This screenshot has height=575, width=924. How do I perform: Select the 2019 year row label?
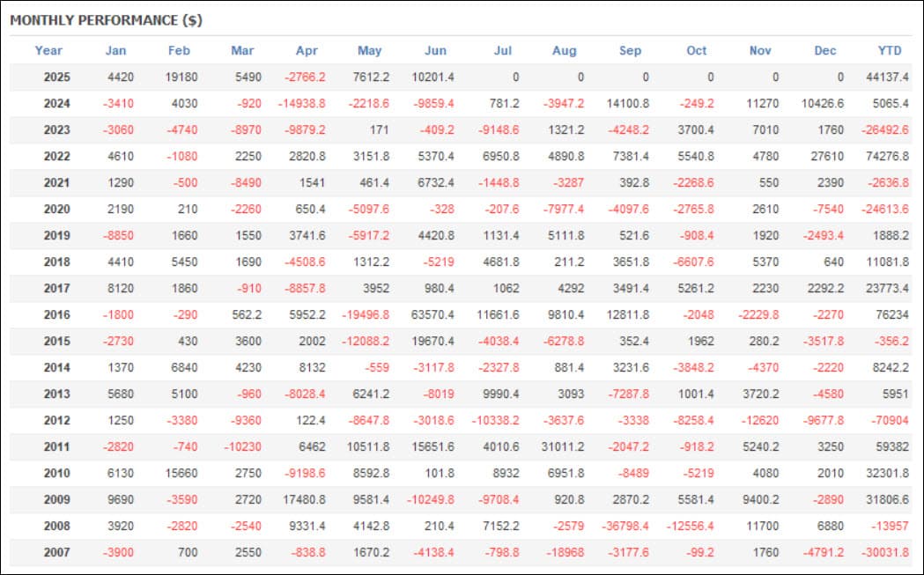[56, 236]
